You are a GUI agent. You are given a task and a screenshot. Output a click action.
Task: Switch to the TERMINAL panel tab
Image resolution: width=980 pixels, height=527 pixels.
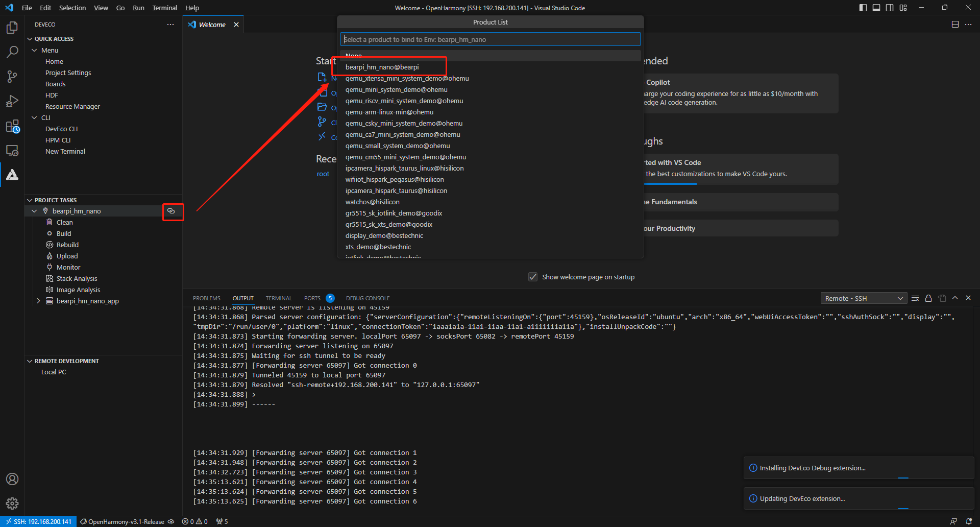click(x=279, y=298)
